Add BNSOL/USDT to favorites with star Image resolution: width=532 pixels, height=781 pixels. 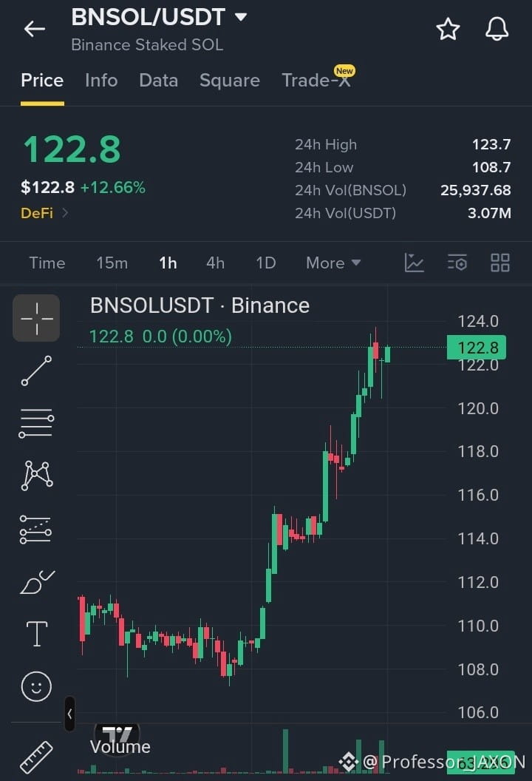tap(448, 29)
